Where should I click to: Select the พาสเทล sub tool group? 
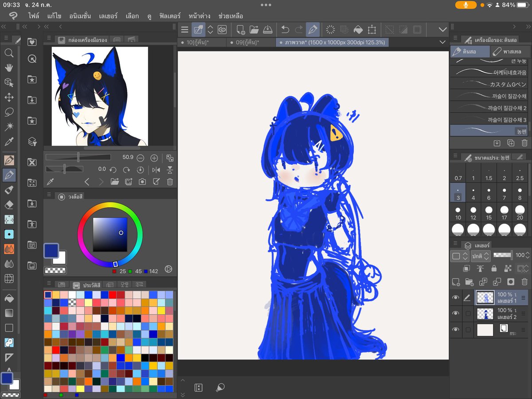click(511, 51)
